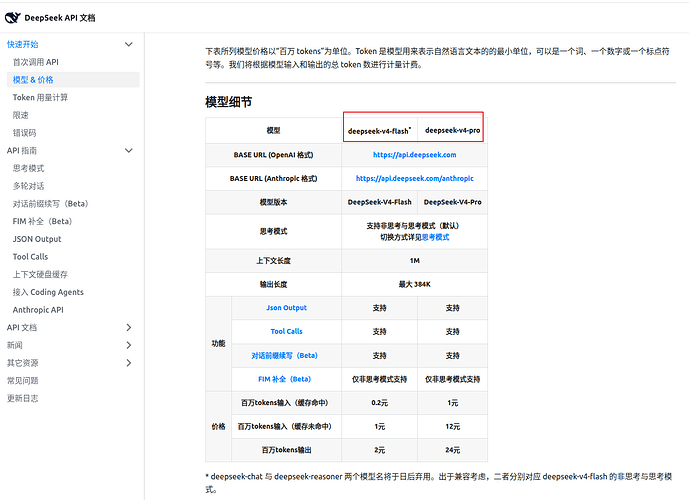This screenshot has width=689, height=500.
Task: Collapse the 快速开始 section chevron
Action: (129, 44)
